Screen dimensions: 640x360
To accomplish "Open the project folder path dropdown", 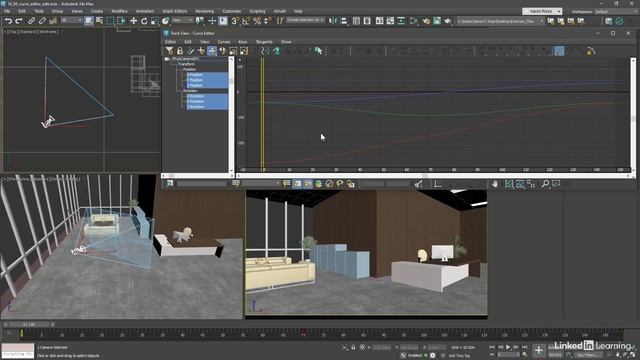I will click(500, 21).
